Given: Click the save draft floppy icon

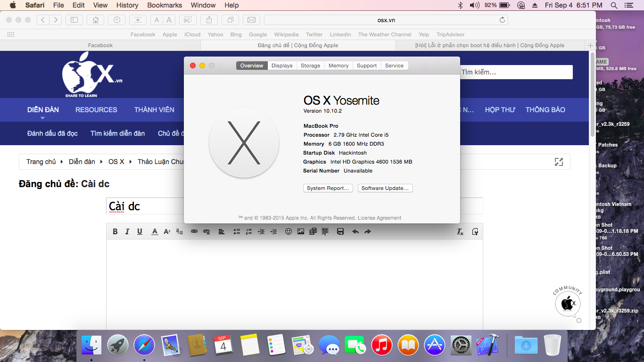Looking at the screenshot, I should coord(340,231).
